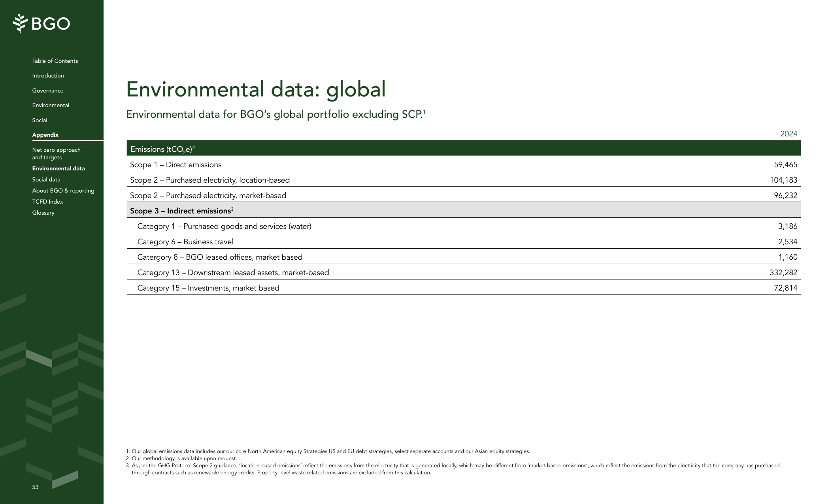Select the Appendix section
The width and height of the screenshot is (830, 504).
pyautogui.click(x=45, y=135)
